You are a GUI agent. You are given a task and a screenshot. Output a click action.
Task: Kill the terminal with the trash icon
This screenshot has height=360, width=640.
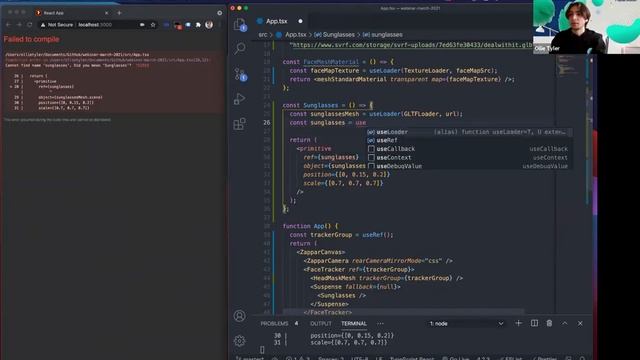[549, 323]
